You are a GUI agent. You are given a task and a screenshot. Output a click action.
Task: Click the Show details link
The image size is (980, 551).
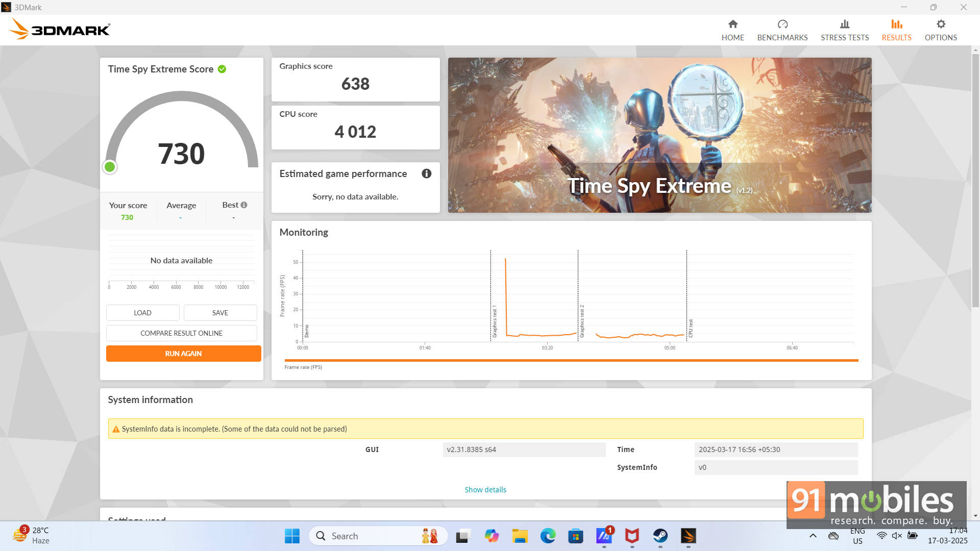pyautogui.click(x=485, y=490)
